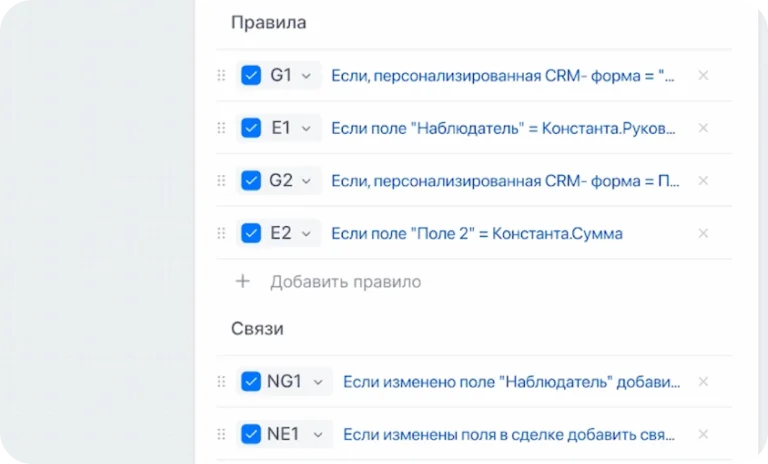The height and width of the screenshot is (464, 768).
Task: Click the drag handle for rule G1
Action: 222,75
